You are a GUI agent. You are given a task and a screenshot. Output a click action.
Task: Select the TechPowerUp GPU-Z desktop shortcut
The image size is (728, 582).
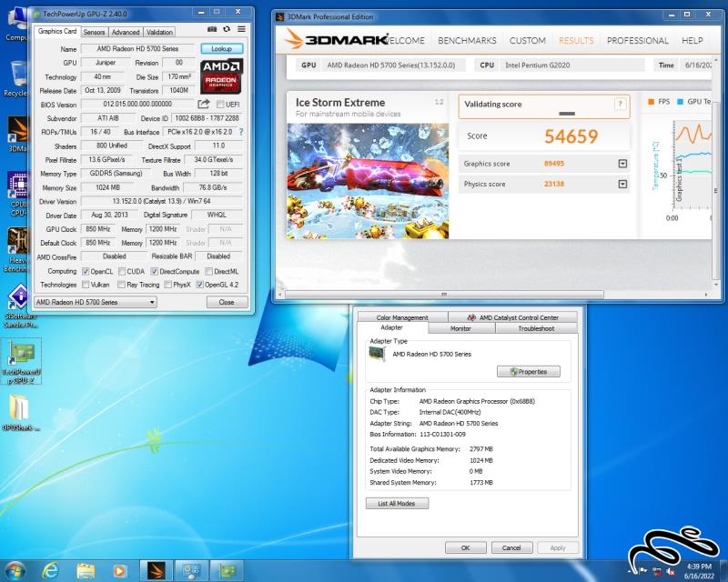tap(22, 361)
